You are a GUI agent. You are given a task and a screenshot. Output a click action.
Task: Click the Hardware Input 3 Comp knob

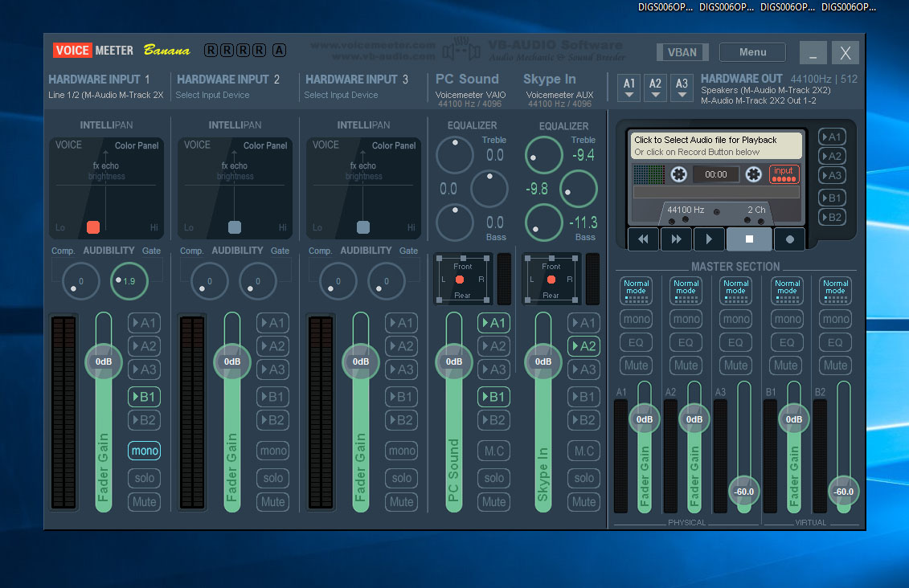coord(338,281)
